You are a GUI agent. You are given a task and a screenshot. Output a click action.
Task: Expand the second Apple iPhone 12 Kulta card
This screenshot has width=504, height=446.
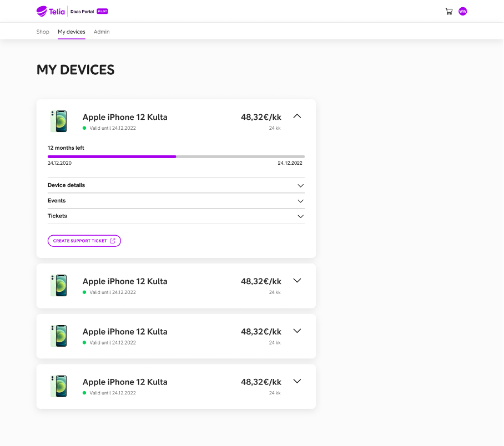(297, 281)
